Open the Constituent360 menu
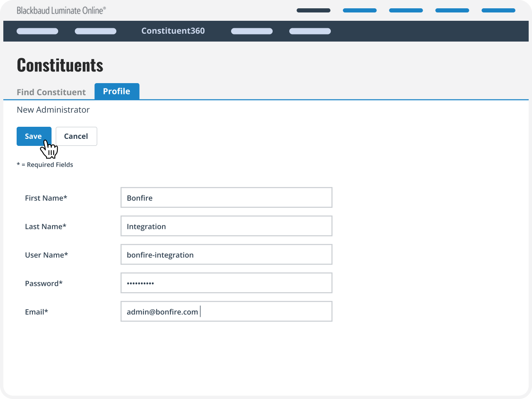The height and width of the screenshot is (399, 532). click(x=172, y=31)
